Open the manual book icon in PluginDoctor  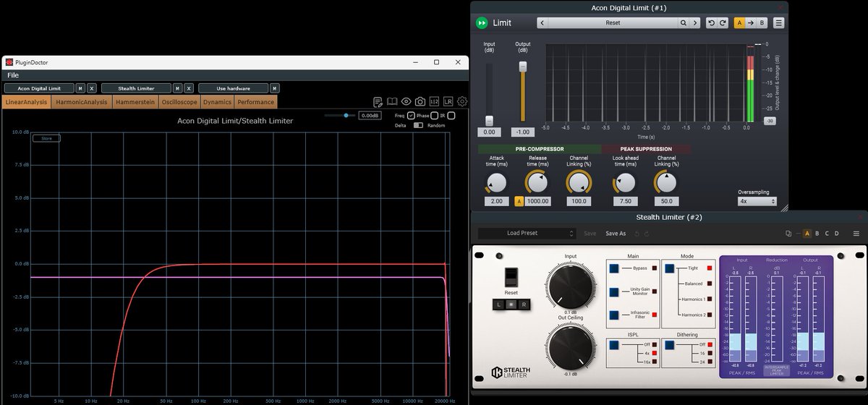click(x=392, y=102)
